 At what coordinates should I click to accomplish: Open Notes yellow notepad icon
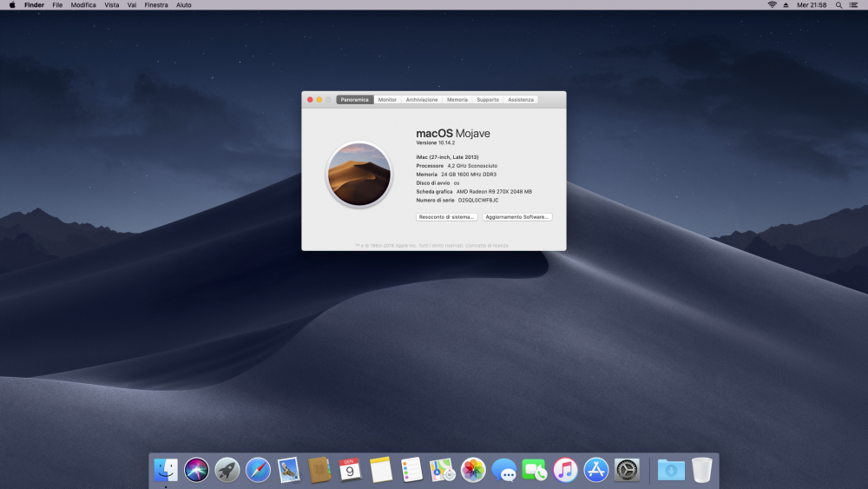point(381,470)
